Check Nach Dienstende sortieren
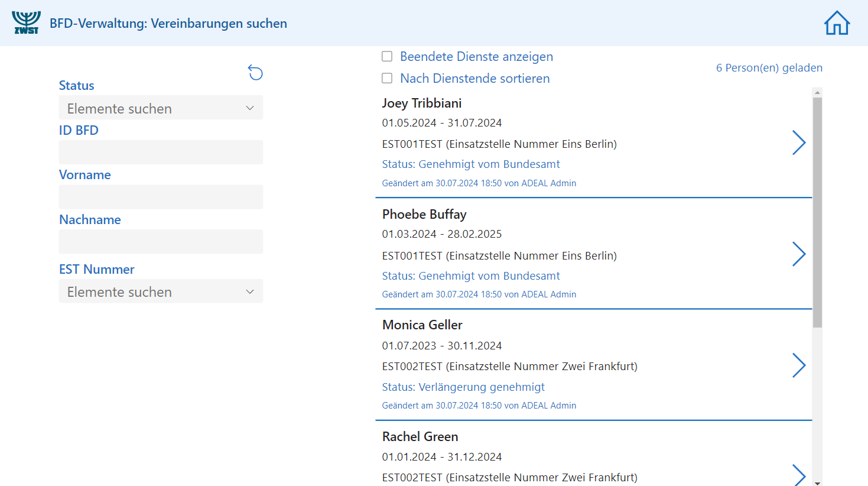This screenshot has width=868, height=486. click(x=387, y=78)
